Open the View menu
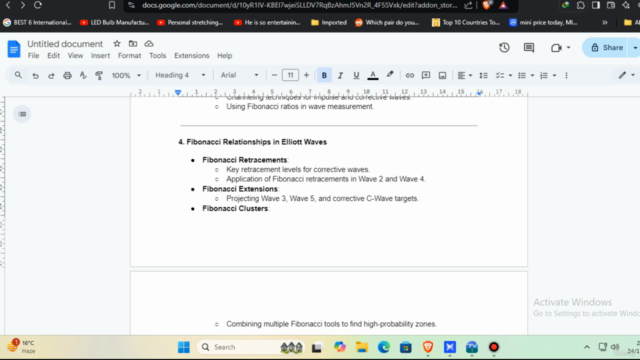Screen dimensions: 640x360 (75, 56)
